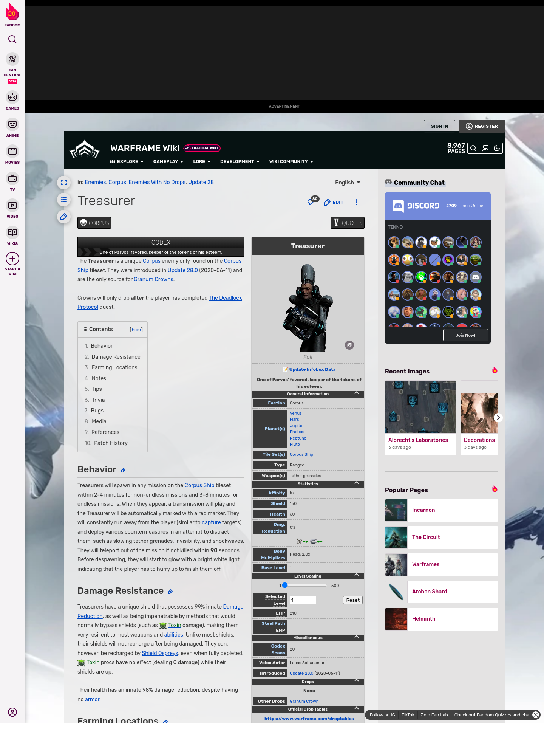Image resolution: width=544 pixels, height=756 pixels.
Task: Expand the Development menu
Action: [x=240, y=161]
